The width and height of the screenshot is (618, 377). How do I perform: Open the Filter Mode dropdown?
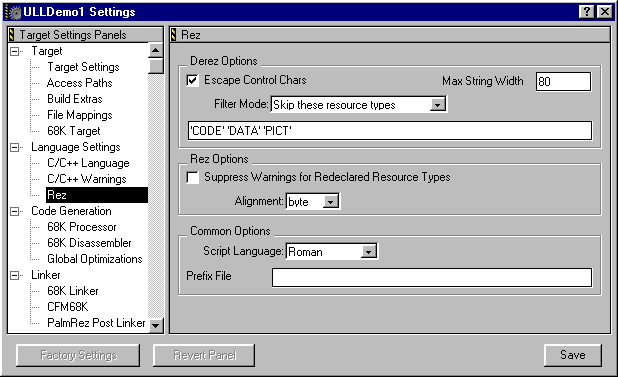[x=437, y=105]
